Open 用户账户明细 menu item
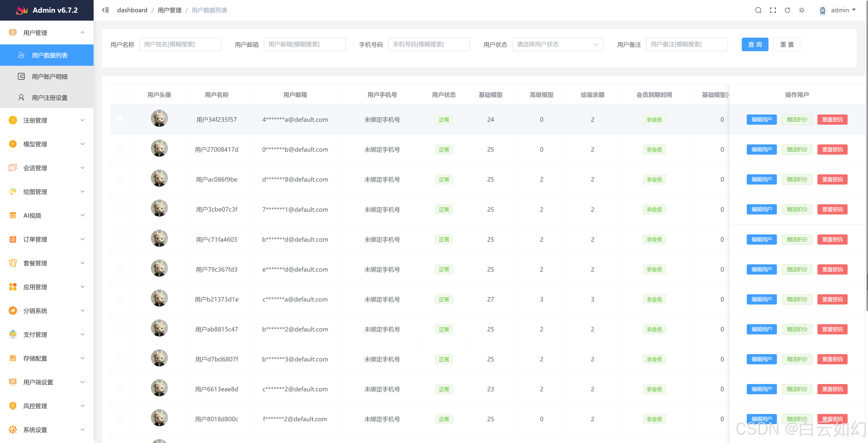 click(x=50, y=77)
